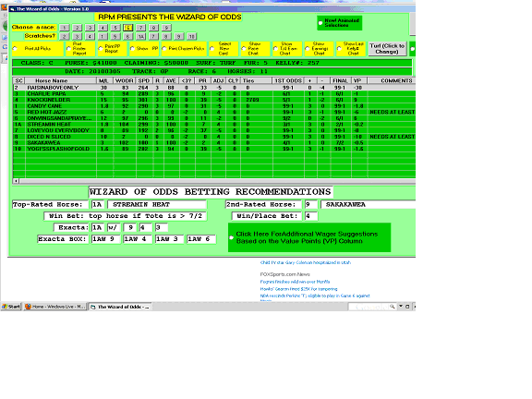Enable New! Animated Selections option
The width and height of the screenshot is (532, 399).
320,23
